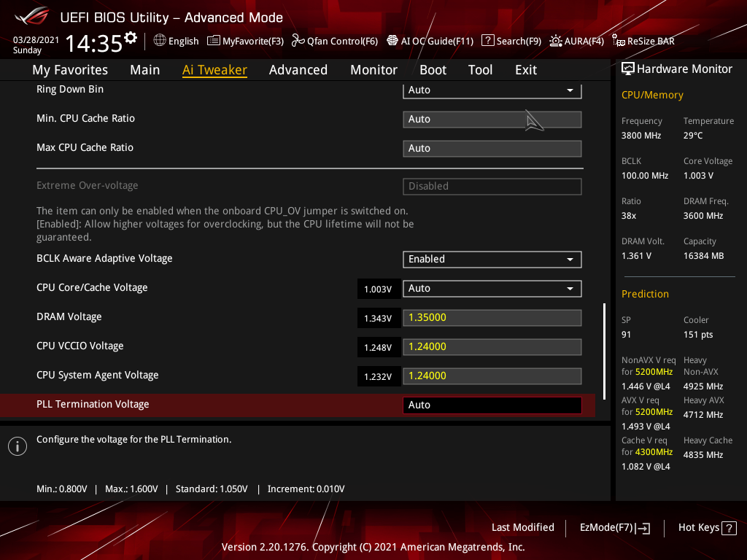Click the 1.232V System Agent reading
747x560 pixels.
point(379,377)
